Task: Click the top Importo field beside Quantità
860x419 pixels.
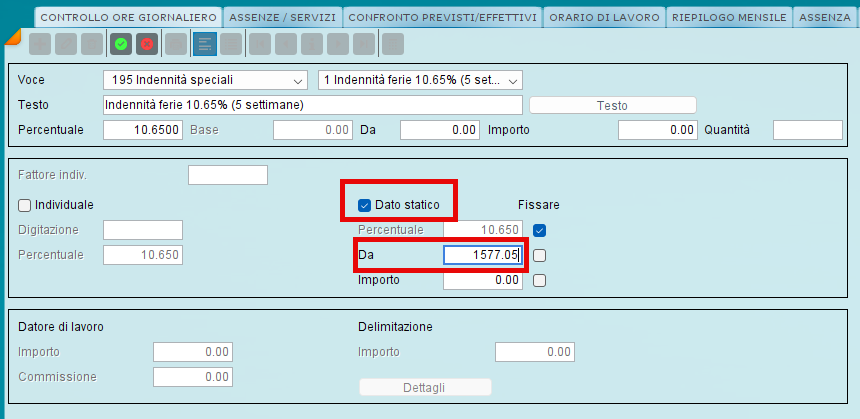Action: pyautogui.click(x=658, y=130)
